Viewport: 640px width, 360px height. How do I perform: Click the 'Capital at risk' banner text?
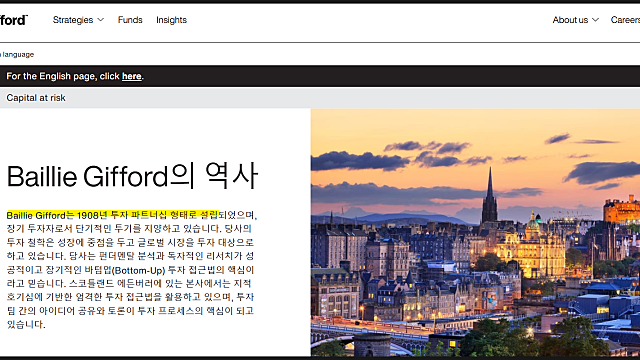(36, 98)
